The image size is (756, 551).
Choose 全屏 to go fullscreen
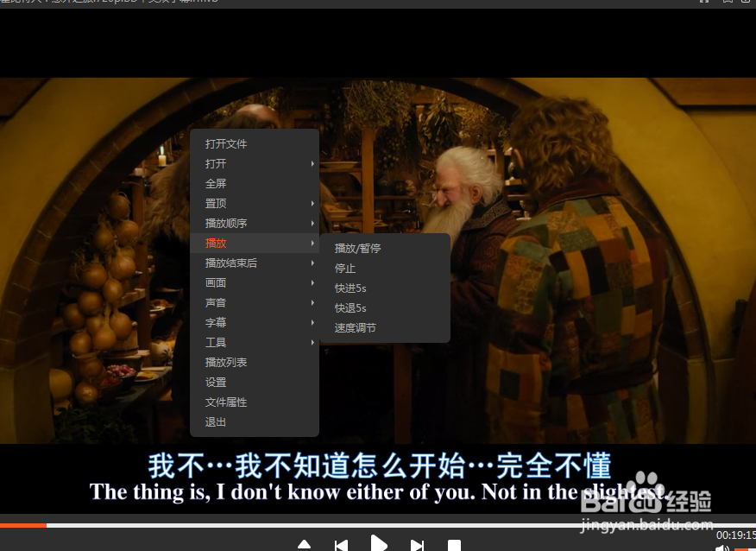pyautogui.click(x=255, y=183)
